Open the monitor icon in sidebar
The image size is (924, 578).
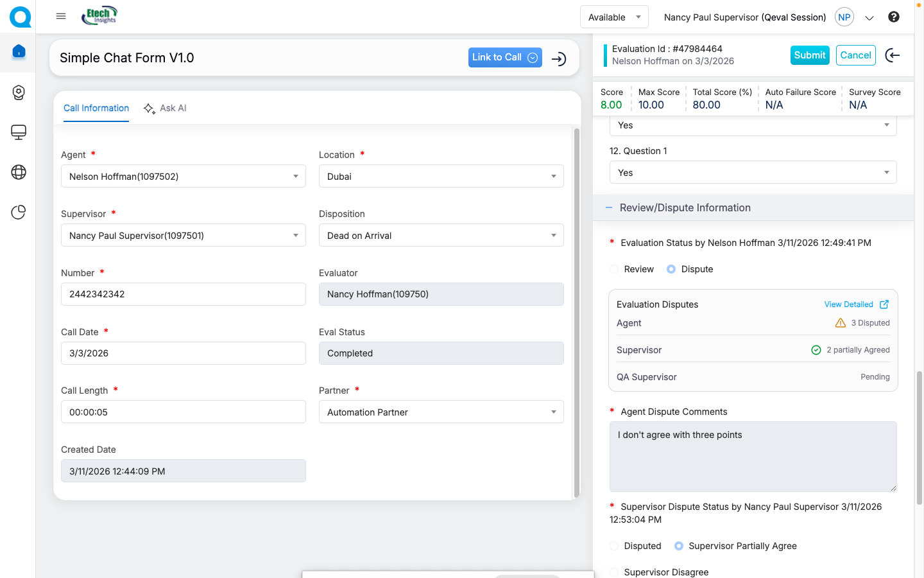click(x=19, y=132)
